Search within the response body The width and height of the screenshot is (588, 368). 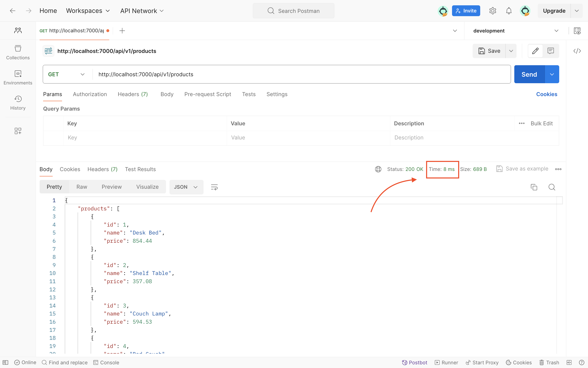[552, 187]
